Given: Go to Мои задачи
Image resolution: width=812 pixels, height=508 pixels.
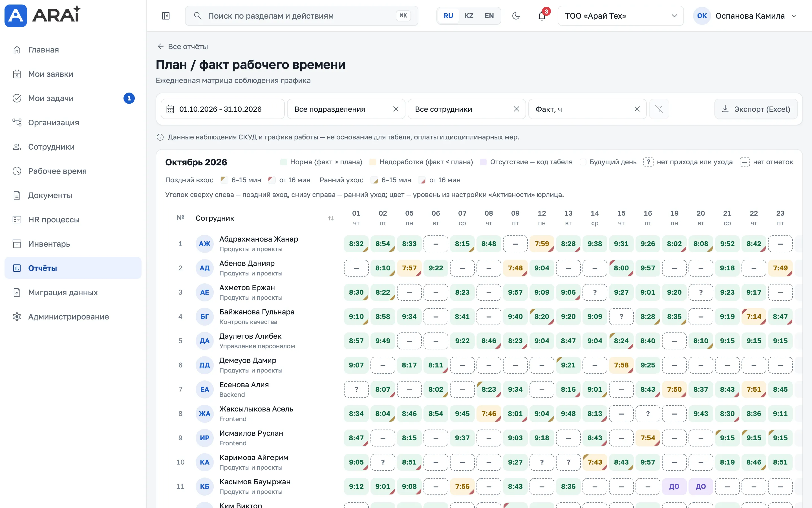Looking at the screenshot, I should click(73, 98).
